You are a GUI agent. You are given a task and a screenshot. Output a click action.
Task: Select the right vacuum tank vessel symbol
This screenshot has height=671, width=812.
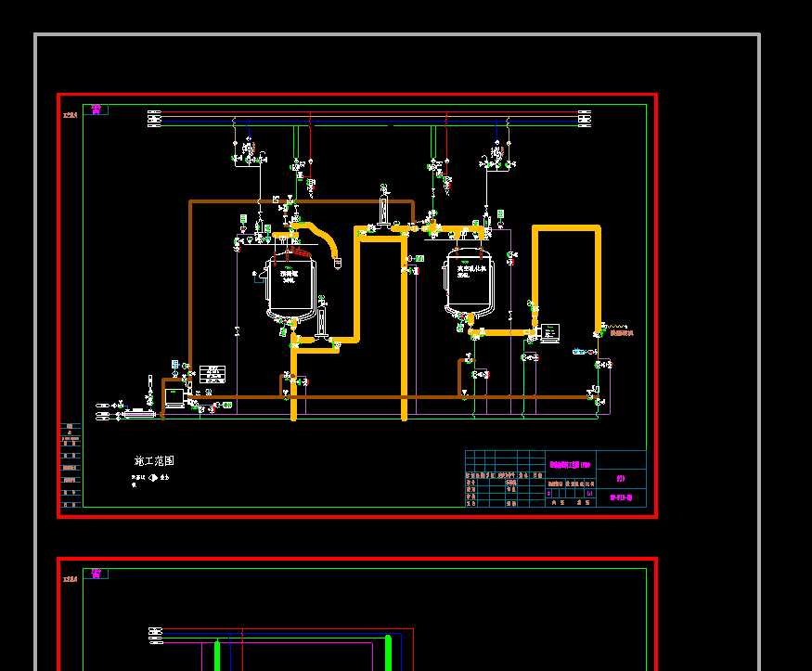(x=469, y=283)
